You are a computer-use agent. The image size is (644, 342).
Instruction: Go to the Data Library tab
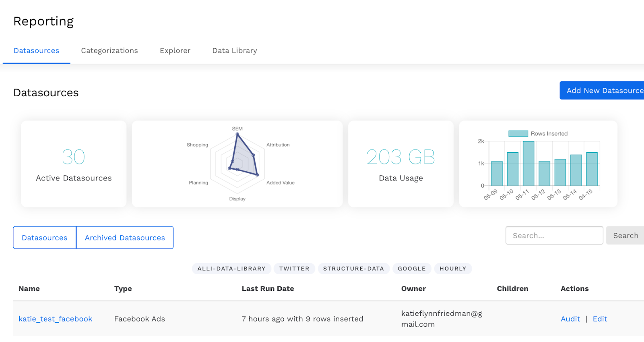click(x=234, y=51)
